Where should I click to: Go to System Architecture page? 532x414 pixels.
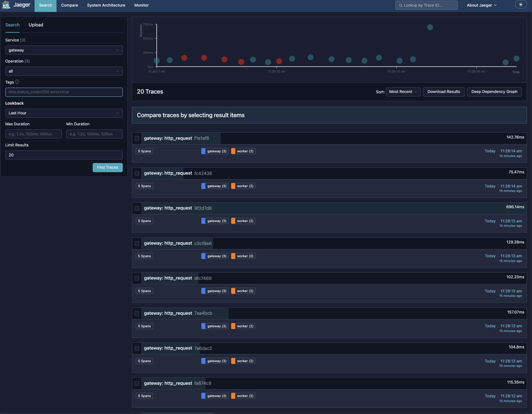tap(106, 5)
